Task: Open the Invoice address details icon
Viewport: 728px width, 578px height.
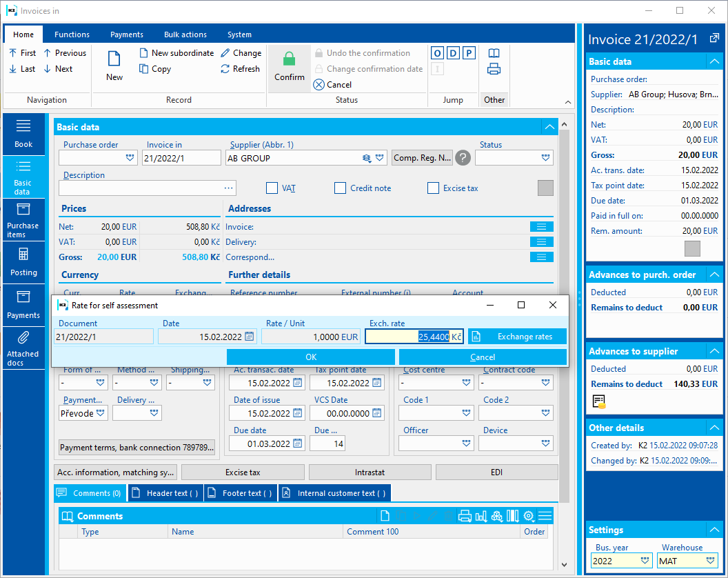Action: click(541, 227)
